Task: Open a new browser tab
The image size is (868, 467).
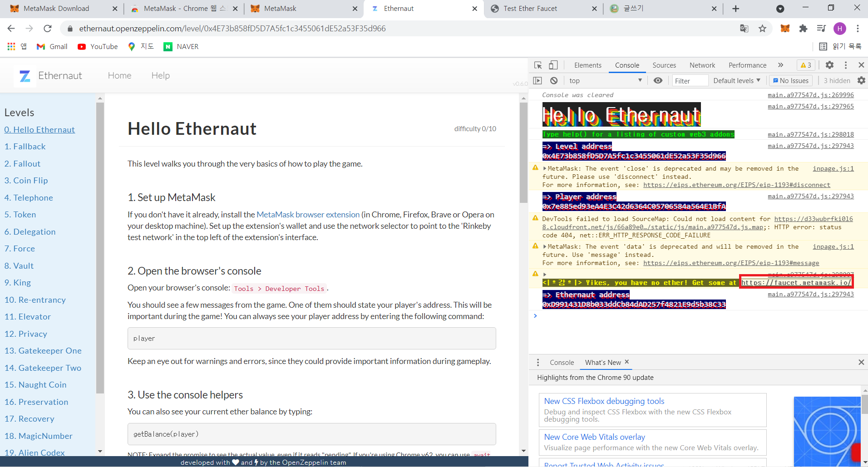Action: (736, 9)
